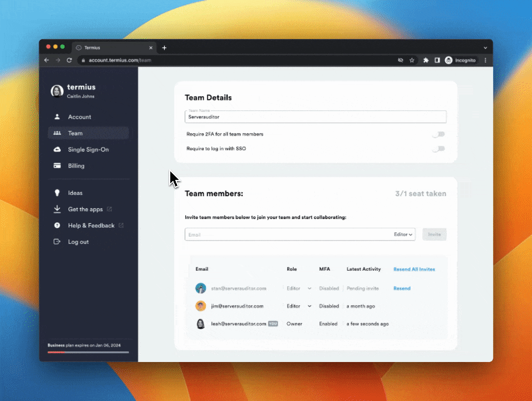532x401 pixels.
Task: Click external link icon beside Help & Feedback
Action: click(x=121, y=226)
